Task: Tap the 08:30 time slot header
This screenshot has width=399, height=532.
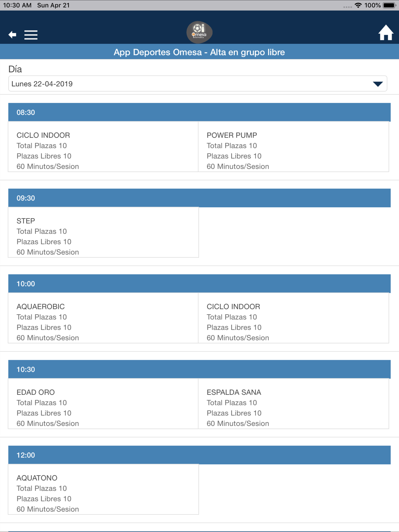Action: coord(199,112)
